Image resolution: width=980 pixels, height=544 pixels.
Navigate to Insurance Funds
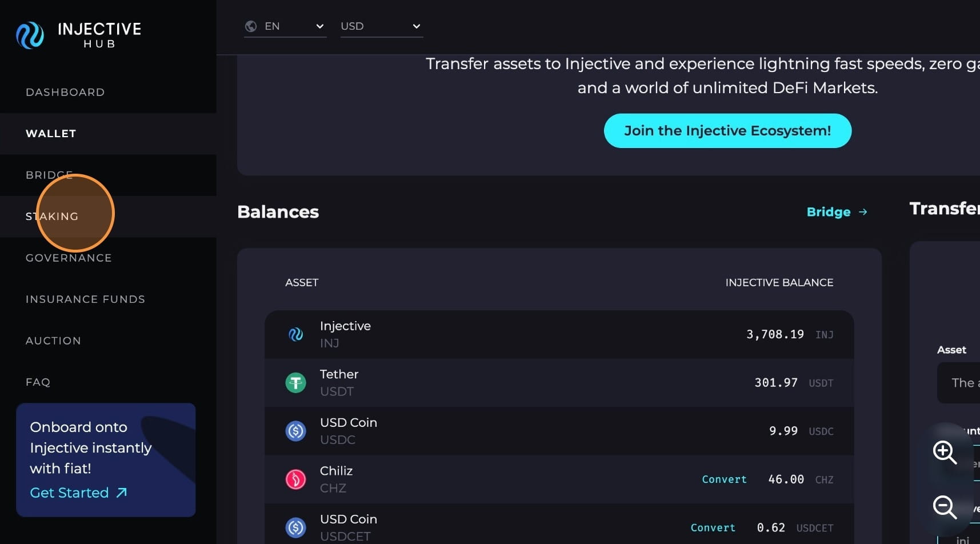point(85,299)
